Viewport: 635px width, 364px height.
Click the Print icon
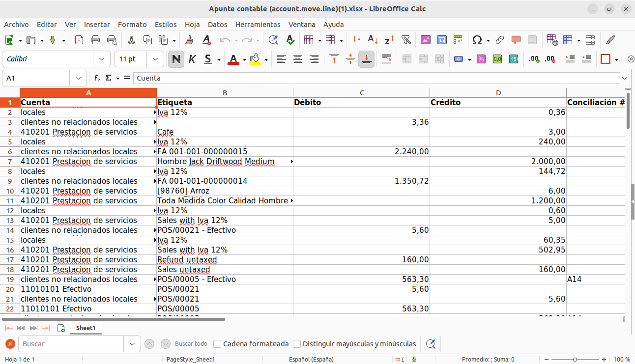95,40
